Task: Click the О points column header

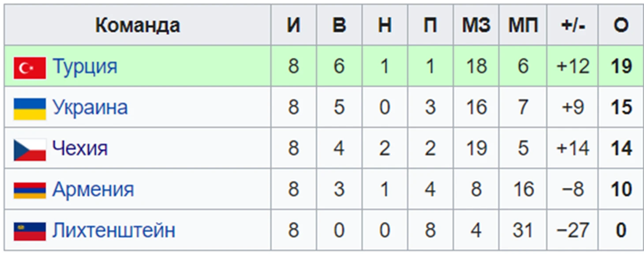Action: pos(621,26)
